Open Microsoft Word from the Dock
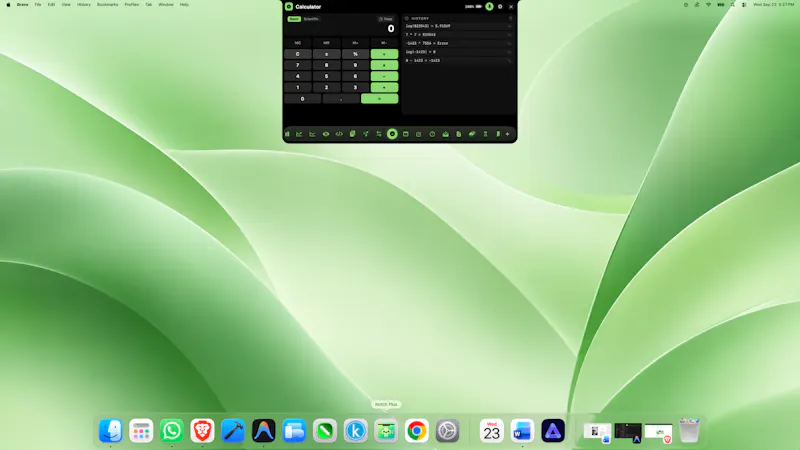Screen dimensions: 800x450 coord(522,431)
